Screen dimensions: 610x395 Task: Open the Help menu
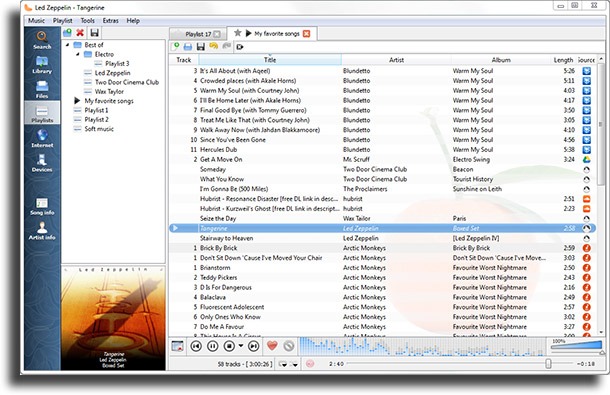click(133, 21)
